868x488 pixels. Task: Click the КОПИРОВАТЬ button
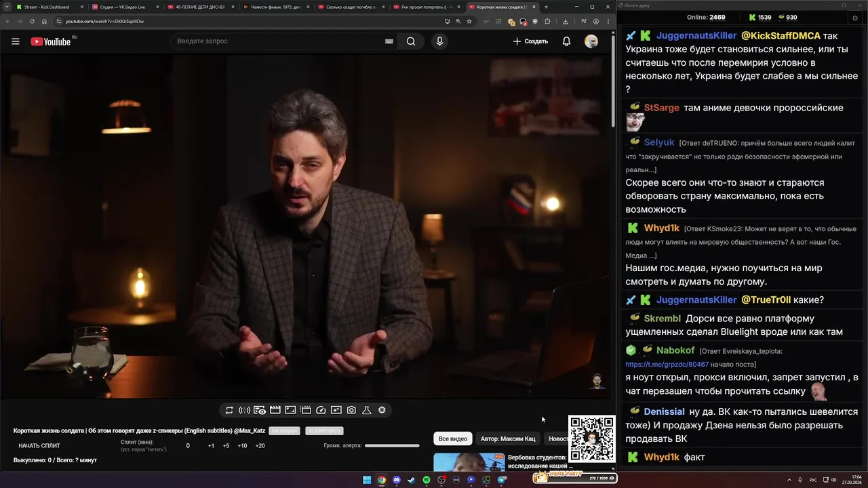tap(324, 431)
